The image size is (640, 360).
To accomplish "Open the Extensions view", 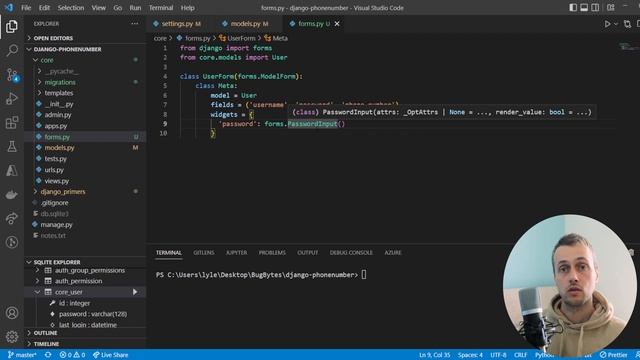I will coord(12,122).
